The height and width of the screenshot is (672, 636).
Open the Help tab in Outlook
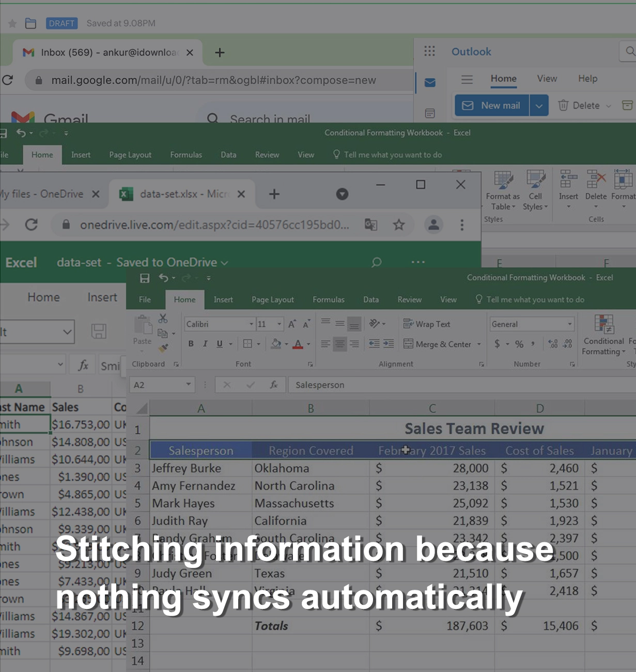(587, 79)
